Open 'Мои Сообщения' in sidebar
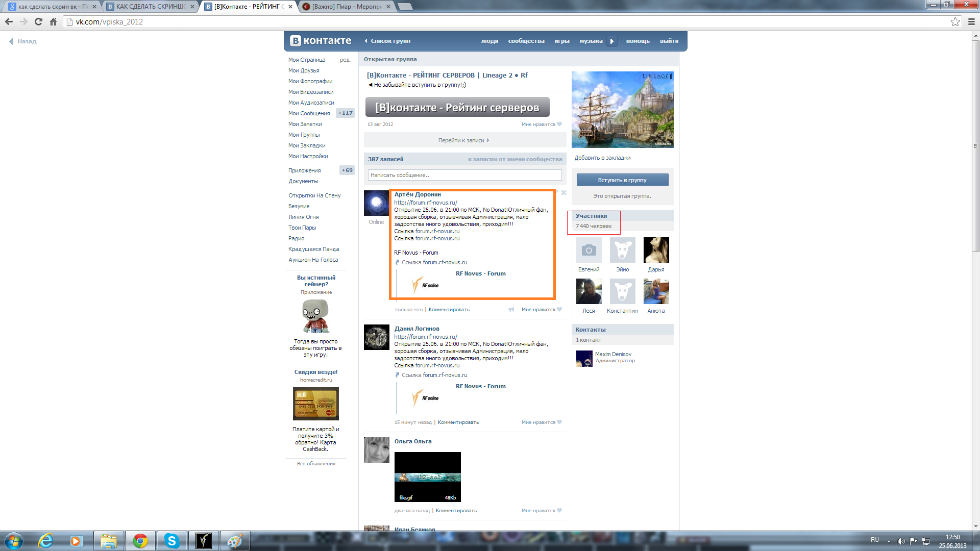This screenshot has height=551, width=980. coord(309,113)
